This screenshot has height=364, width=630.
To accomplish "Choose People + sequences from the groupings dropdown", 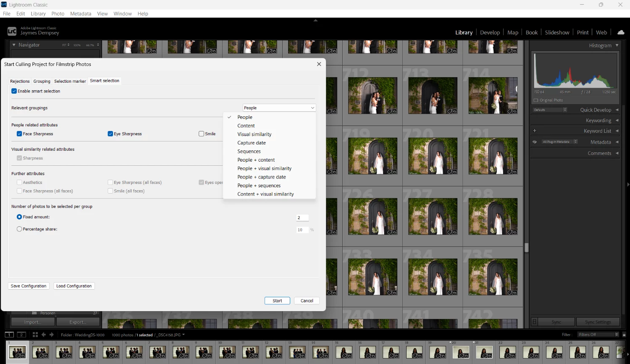I will [259, 185].
